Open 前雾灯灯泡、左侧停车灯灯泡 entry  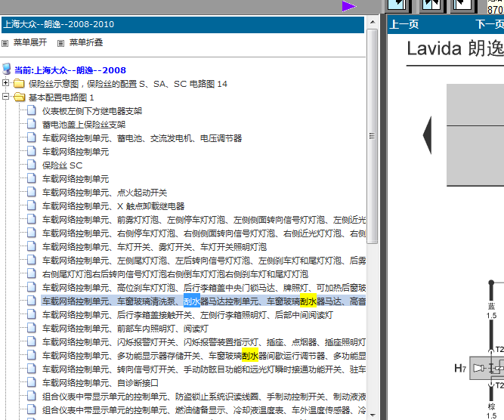pyautogui.click(x=204, y=220)
